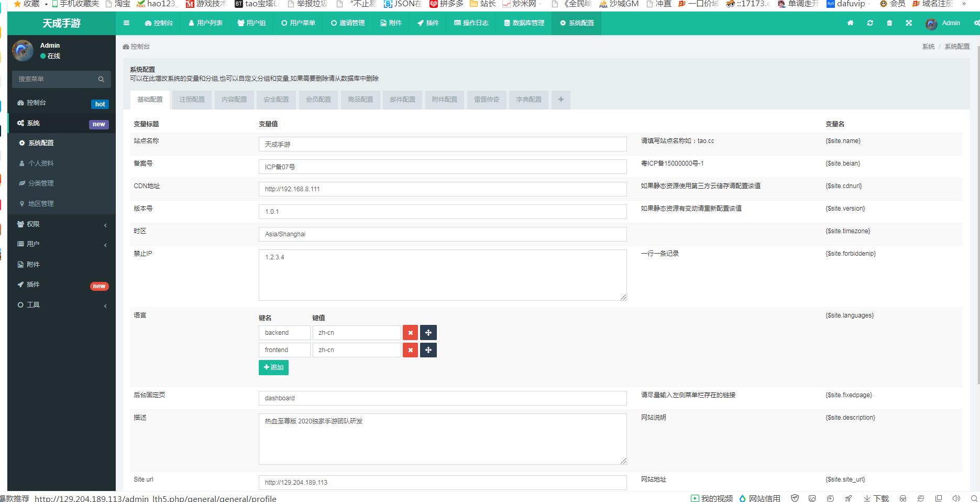This screenshot has width=980, height=502.
Task: Click the 追加 button to add language
Action: (273, 367)
